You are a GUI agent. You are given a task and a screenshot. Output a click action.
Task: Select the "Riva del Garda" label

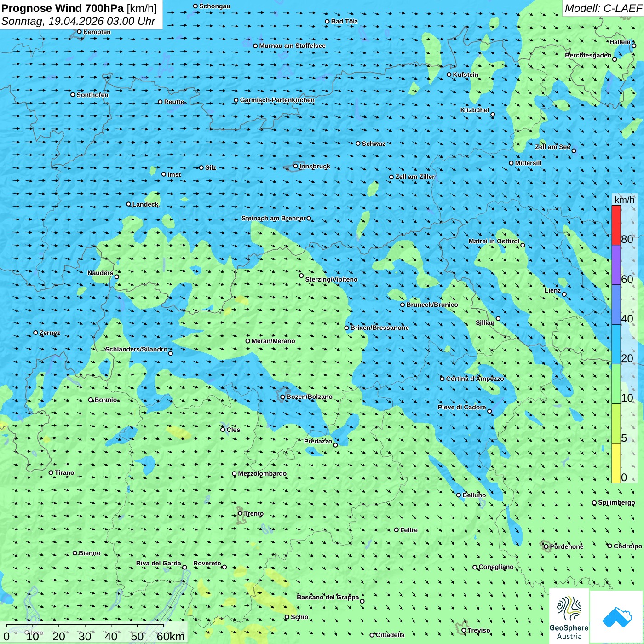pos(158,563)
